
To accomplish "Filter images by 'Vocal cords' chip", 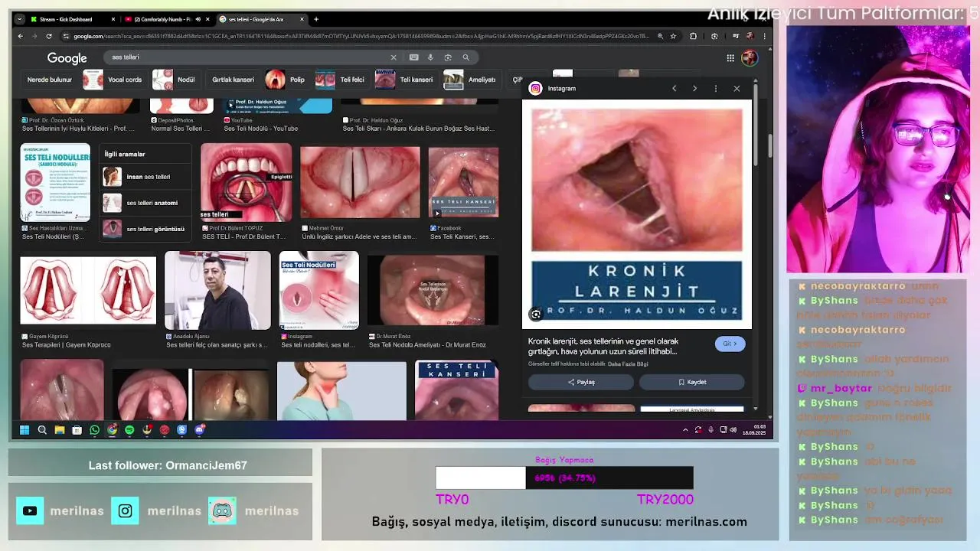I will (113, 80).
